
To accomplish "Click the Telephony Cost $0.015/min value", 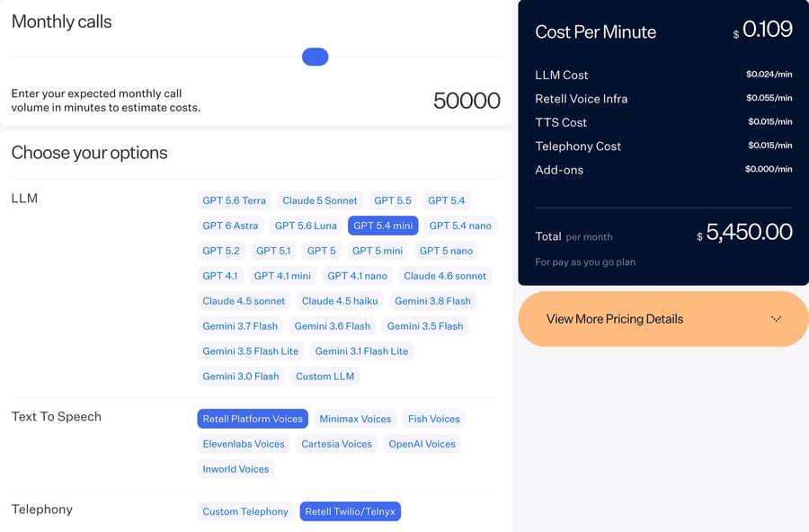I will point(770,146).
